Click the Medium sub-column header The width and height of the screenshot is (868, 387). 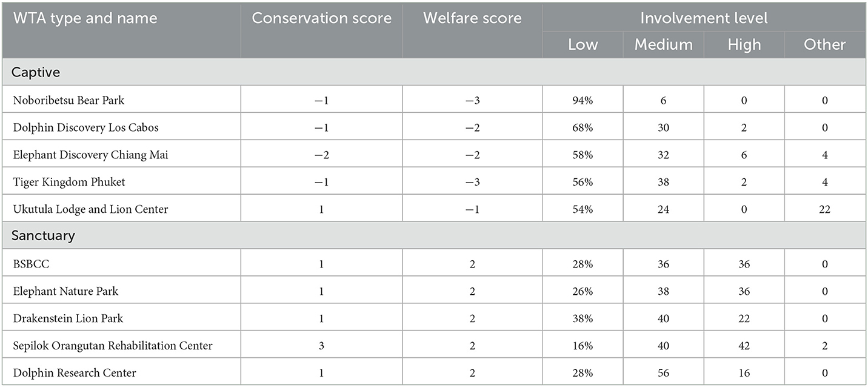[x=663, y=44]
